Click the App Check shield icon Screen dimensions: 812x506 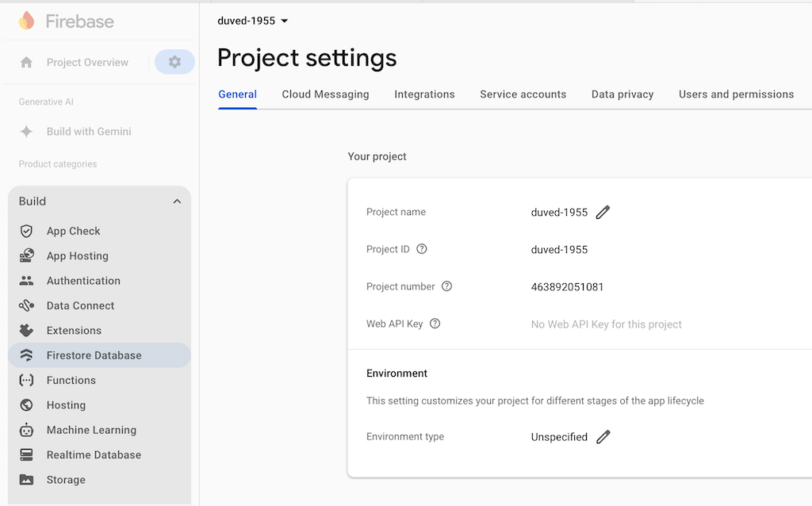click(26, 231)
